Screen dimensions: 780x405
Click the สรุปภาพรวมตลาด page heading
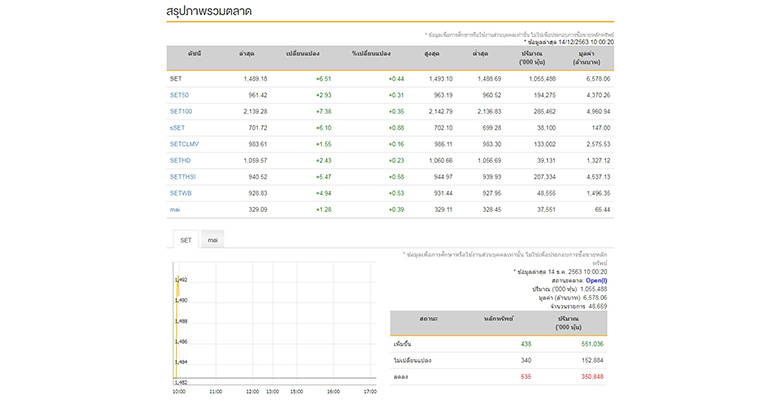coord(208,12)
